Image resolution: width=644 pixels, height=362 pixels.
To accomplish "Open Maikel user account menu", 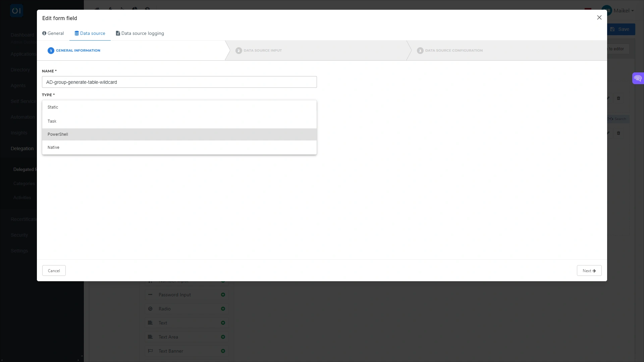I will point(618,10).
